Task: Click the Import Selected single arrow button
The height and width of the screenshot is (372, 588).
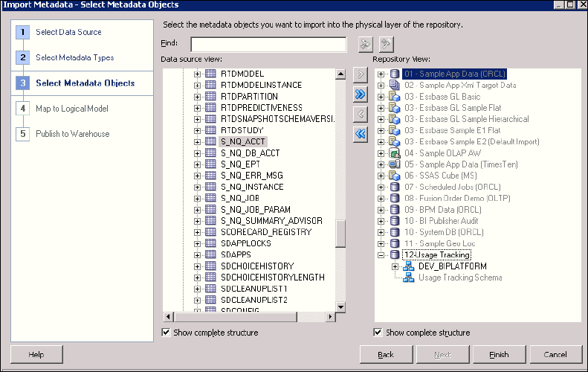Action: [361, 74]
